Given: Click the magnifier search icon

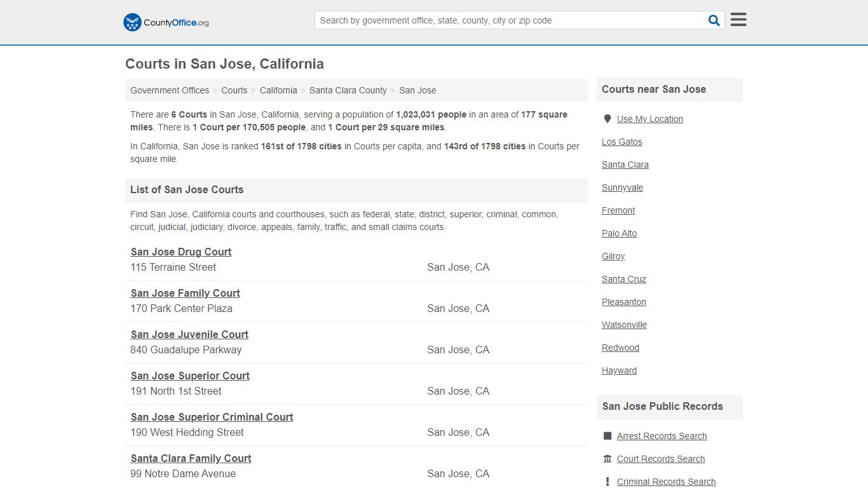Looking at the screenshot, I should click(714, 20).
